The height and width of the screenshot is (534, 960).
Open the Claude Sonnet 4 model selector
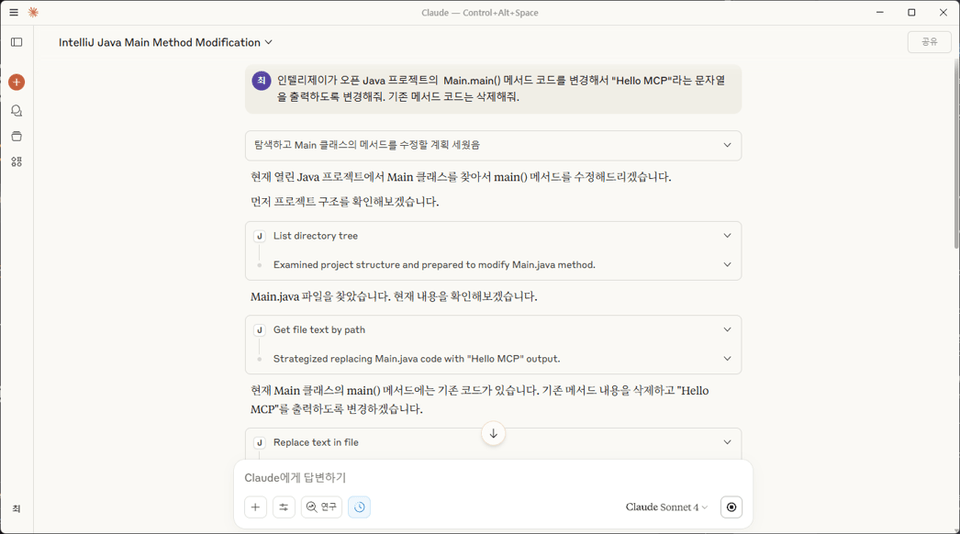[666, 507]
